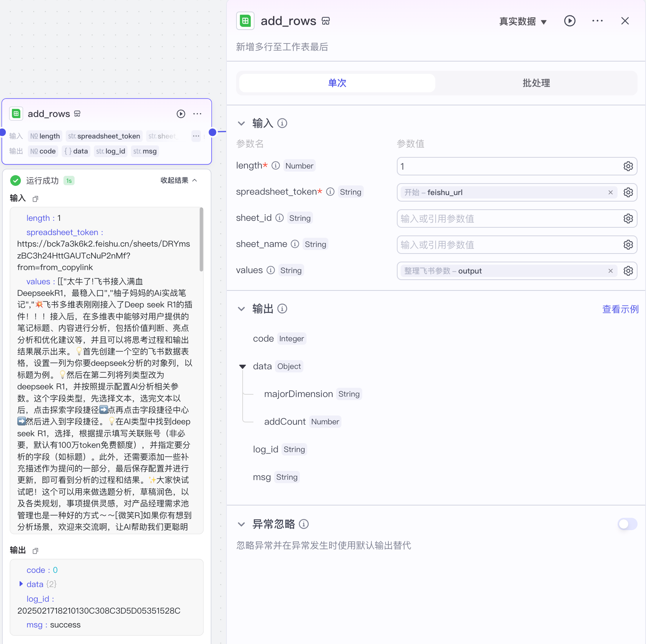
Task: Click the node's right output connector
Action: point(213,132)
